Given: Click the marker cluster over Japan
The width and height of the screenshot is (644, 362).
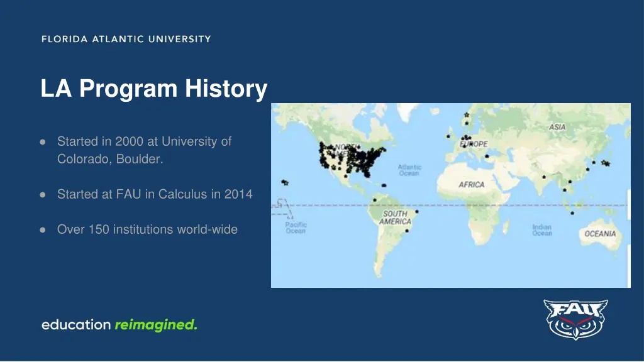Looking at the screenshot, I should click(x=605, y=163).
